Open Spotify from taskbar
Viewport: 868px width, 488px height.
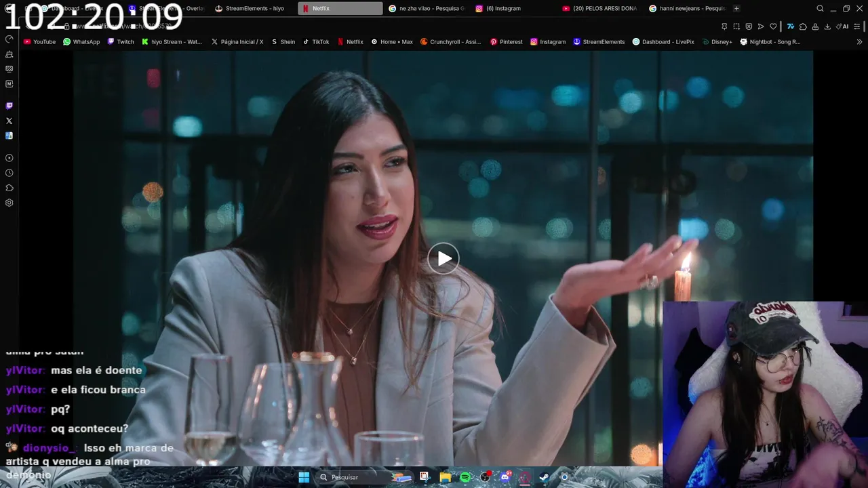pos(465,477)
